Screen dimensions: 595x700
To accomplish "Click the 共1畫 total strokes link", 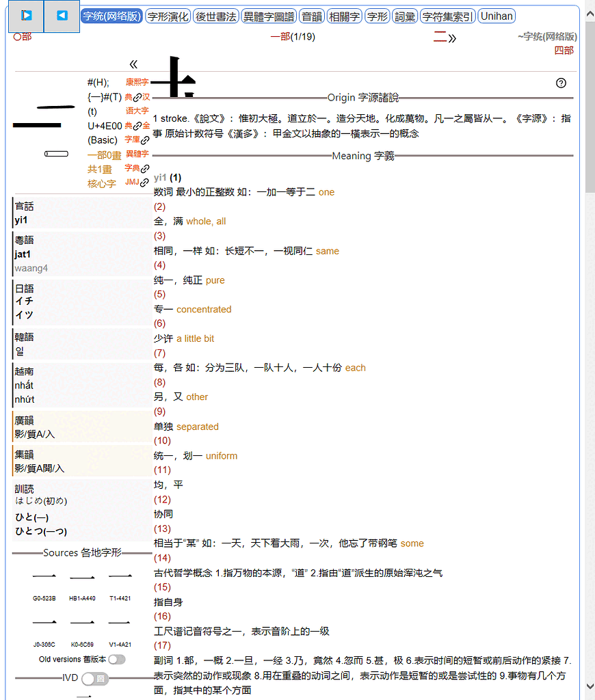I will click(x=100, y=170).
